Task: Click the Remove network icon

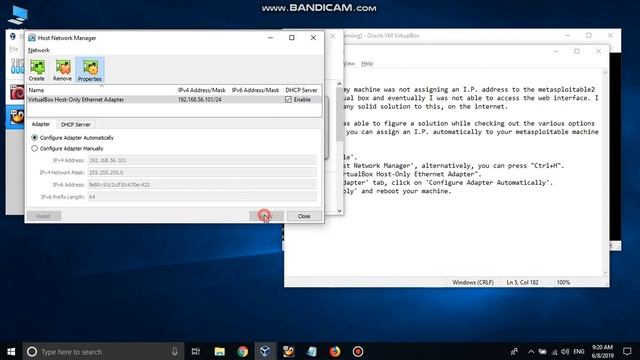Action: click(62, 70)
